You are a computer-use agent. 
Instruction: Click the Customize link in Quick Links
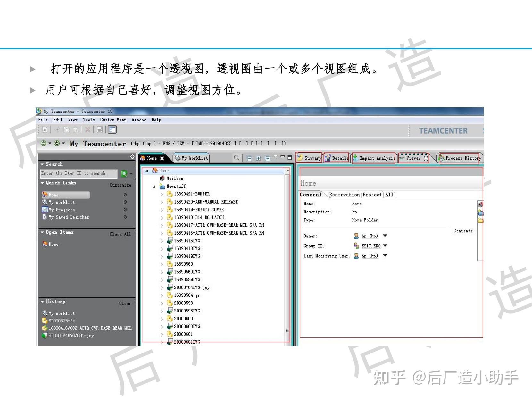click(121, 185)
